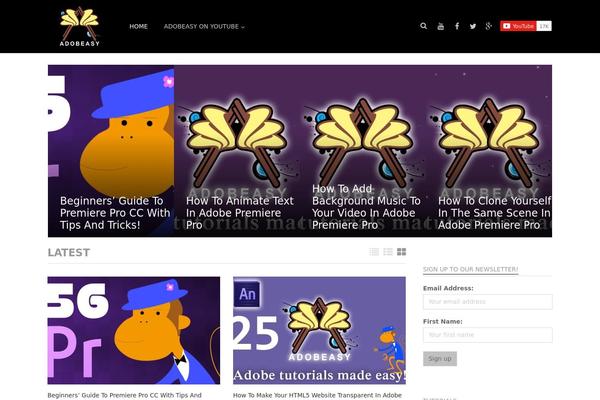Click the LATEST section heading
The width and height of the screenshot is (600, 400).
(69, 252)
